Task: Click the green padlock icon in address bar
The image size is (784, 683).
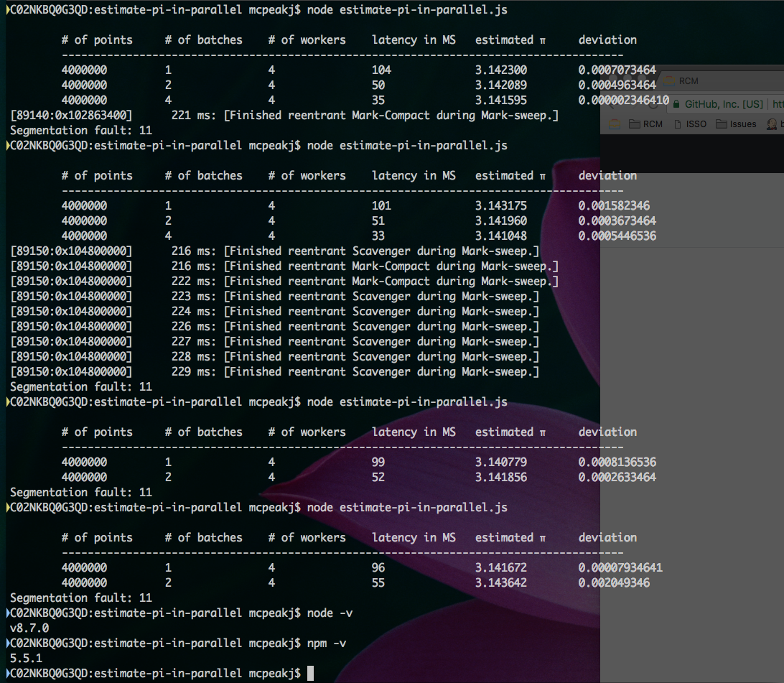Action: click(x=676, y=105)
